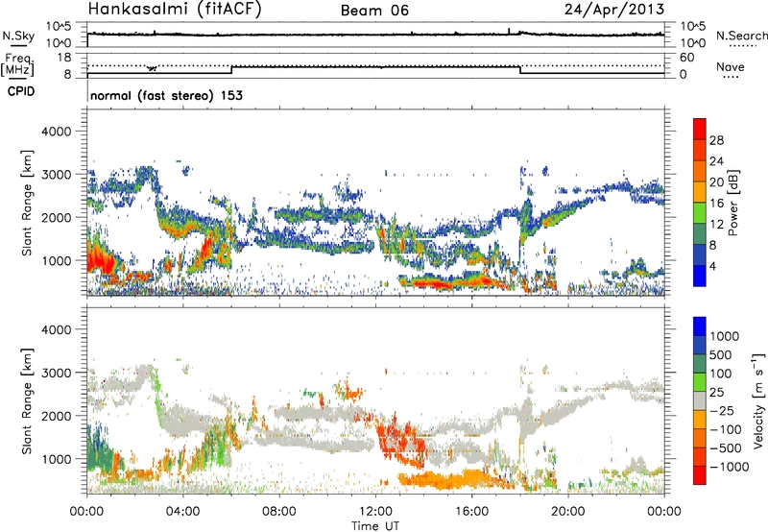768x532 pixels.
Task: Click the bright blue bottom power colorbar segment
Action: (x=700, y=276)
